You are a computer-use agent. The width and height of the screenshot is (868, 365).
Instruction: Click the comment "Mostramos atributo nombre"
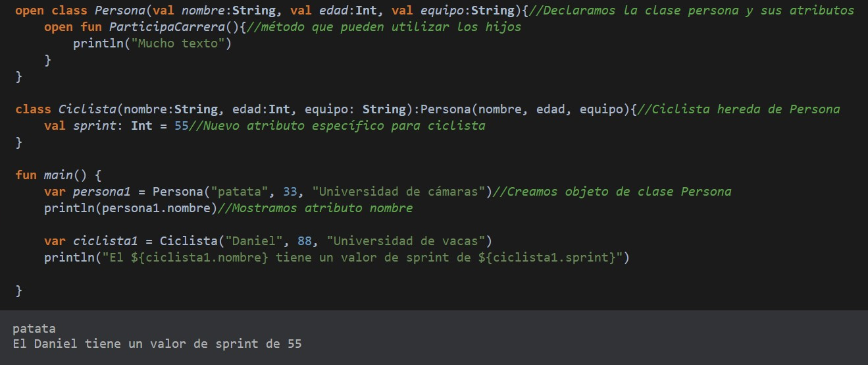pyautogui.click(x=315, y=208)
